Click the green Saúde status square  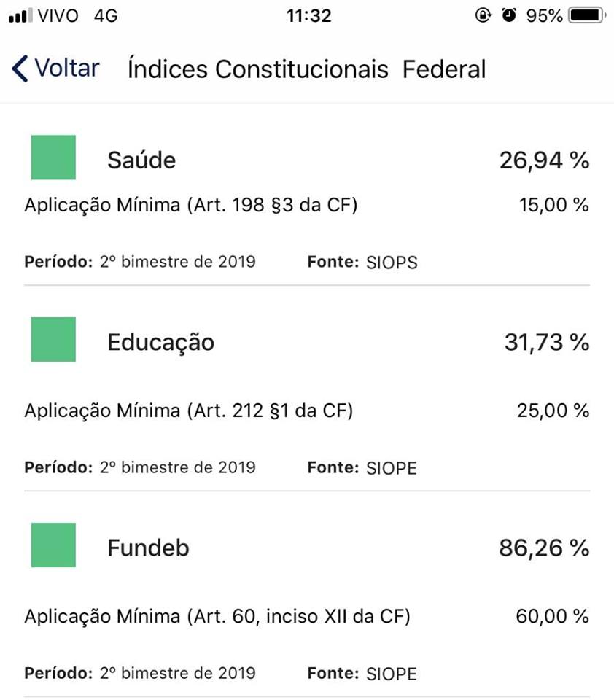pyautogui.click(x=53, y=157)
